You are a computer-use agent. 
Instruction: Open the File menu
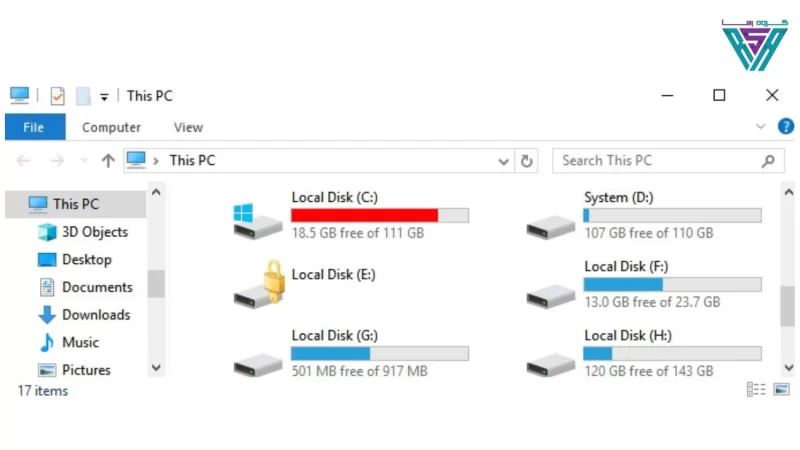(x=35, y=127)
